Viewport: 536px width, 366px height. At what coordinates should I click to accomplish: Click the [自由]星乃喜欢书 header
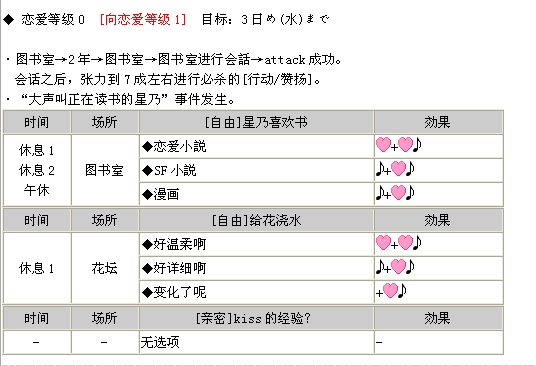click(256, 122)
